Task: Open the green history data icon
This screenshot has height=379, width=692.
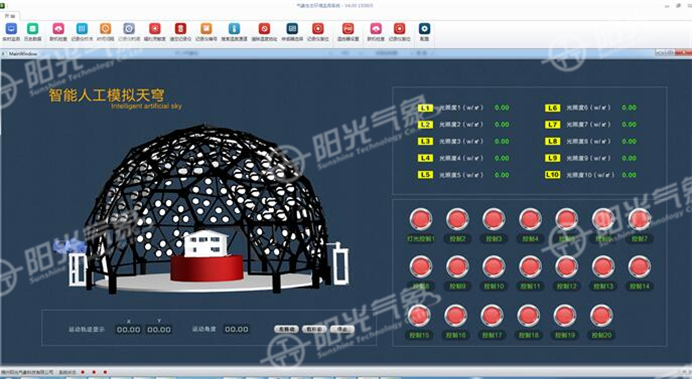Action: (33, 29)
